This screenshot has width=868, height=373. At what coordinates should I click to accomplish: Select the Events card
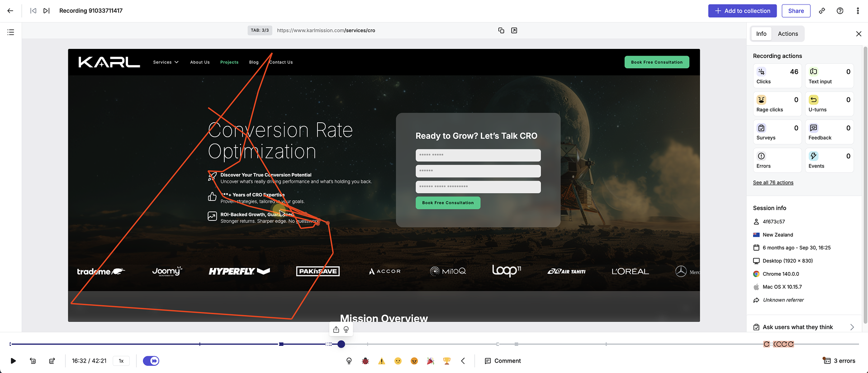[x=829, y=160]
